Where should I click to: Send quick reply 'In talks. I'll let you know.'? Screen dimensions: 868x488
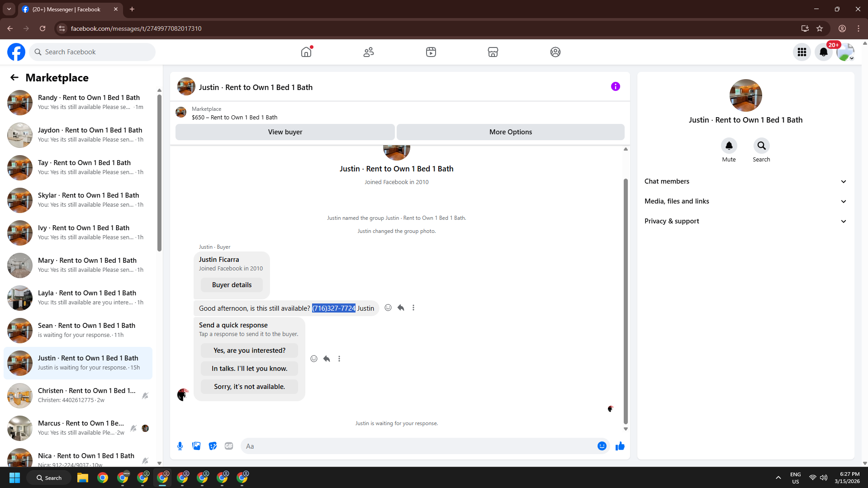(x=249, y=369)
